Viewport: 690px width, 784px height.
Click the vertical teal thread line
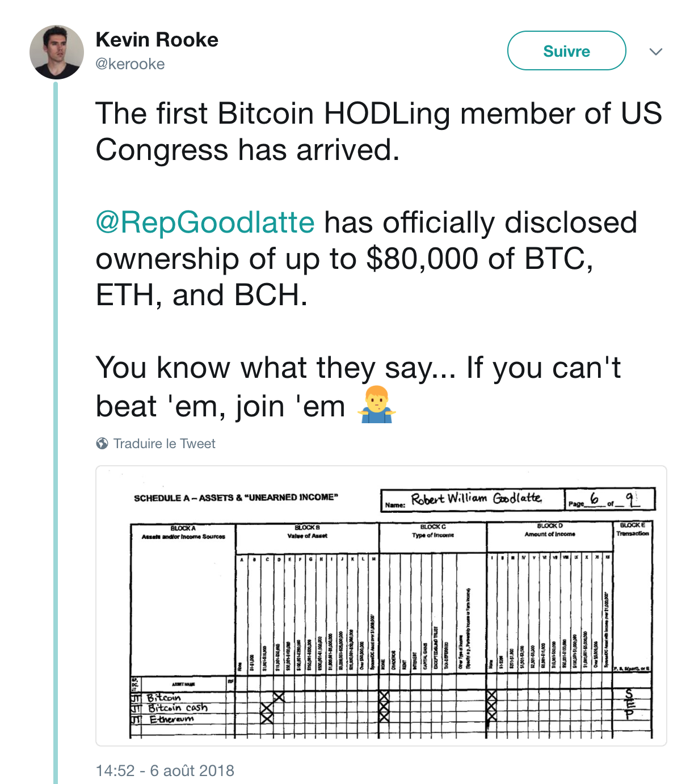tap(56, 432)
